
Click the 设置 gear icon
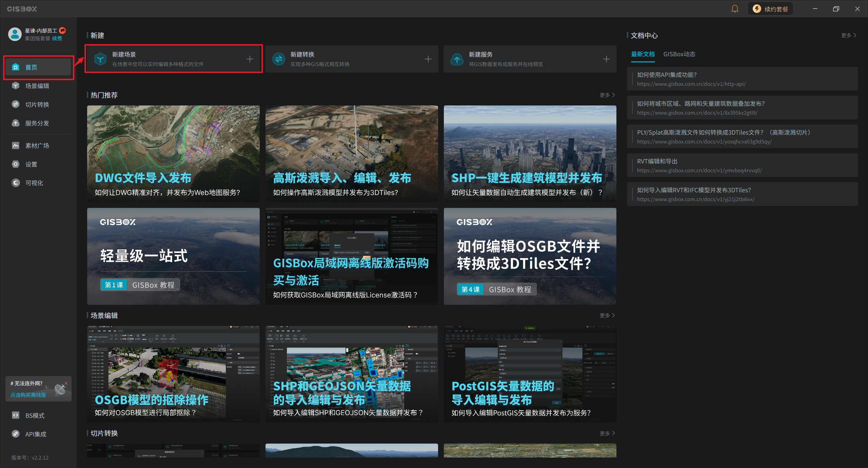pyautogui.click(x=16, y=164)
